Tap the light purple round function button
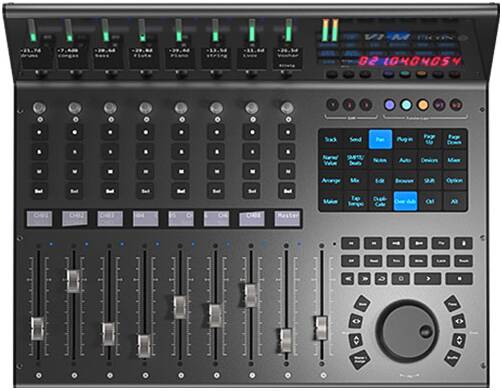Image resolution: width=502 pixels, height=391 pixels. click(389, 105)
